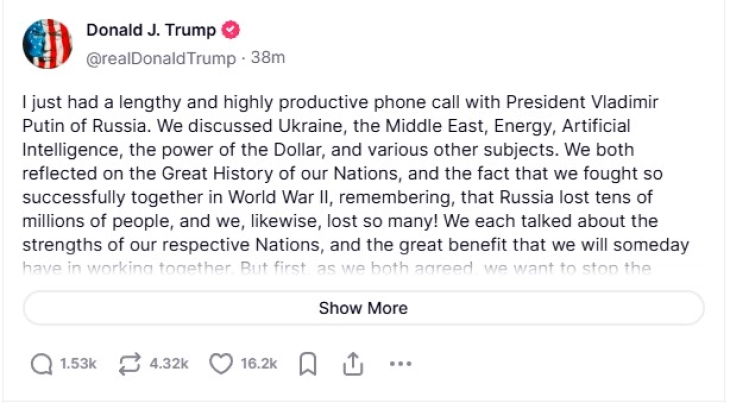This screenshot has height=403, width=730.
Task: Bookmark this post
Action: [x=308, y=365]
